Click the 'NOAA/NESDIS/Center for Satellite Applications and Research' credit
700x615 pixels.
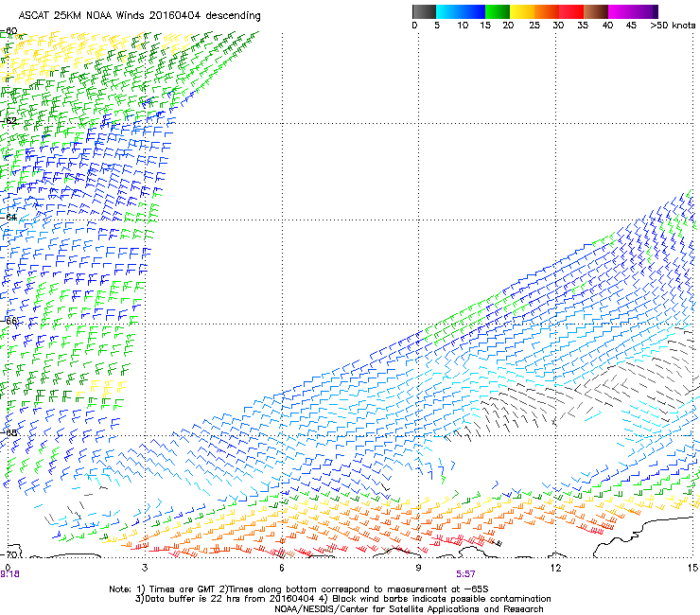click(x=409, y=609)
